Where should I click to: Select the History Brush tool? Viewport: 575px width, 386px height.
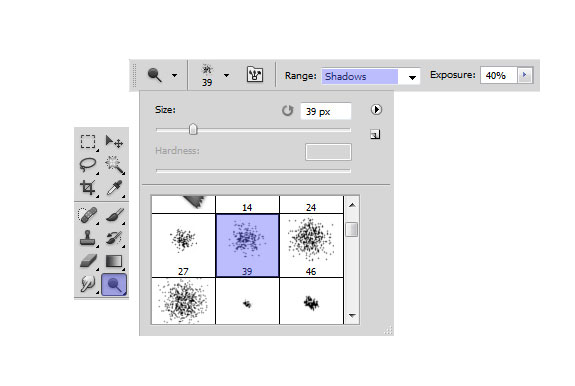114,238
